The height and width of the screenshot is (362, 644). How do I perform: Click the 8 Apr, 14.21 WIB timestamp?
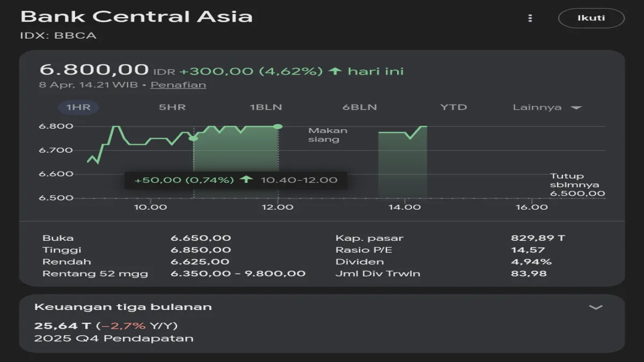(89, 85)
